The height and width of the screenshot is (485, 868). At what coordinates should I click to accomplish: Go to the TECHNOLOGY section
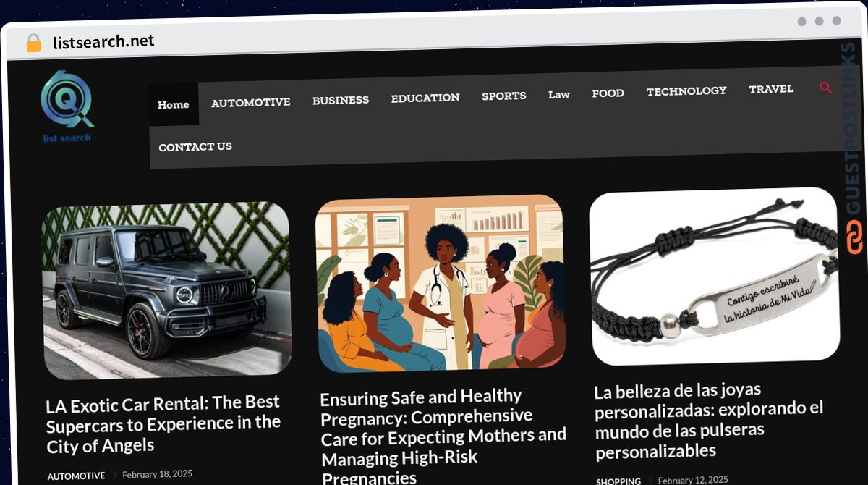pyautogui.click(x=686, y=90)
